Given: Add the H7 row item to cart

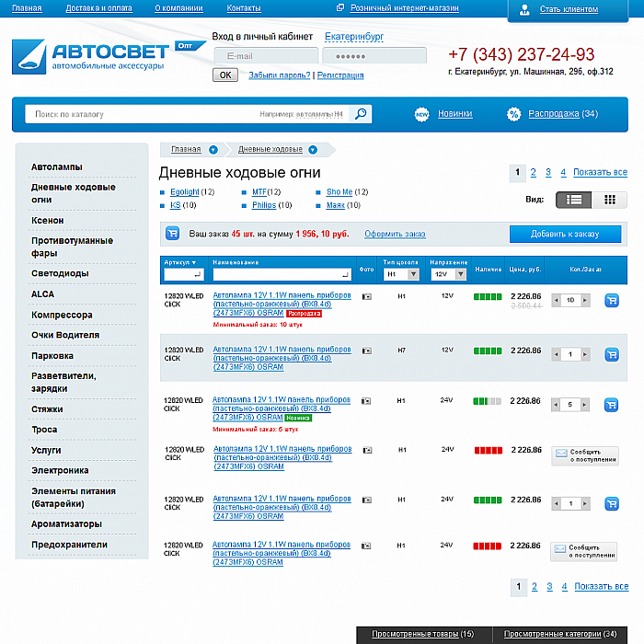Looking at the screenshot, I should [x=612, y=354].
